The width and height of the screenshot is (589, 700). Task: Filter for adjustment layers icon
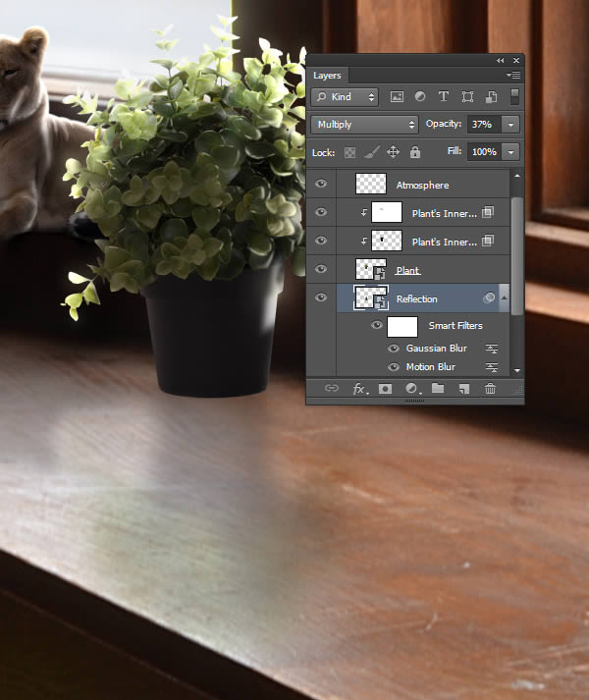click(420, 96)
